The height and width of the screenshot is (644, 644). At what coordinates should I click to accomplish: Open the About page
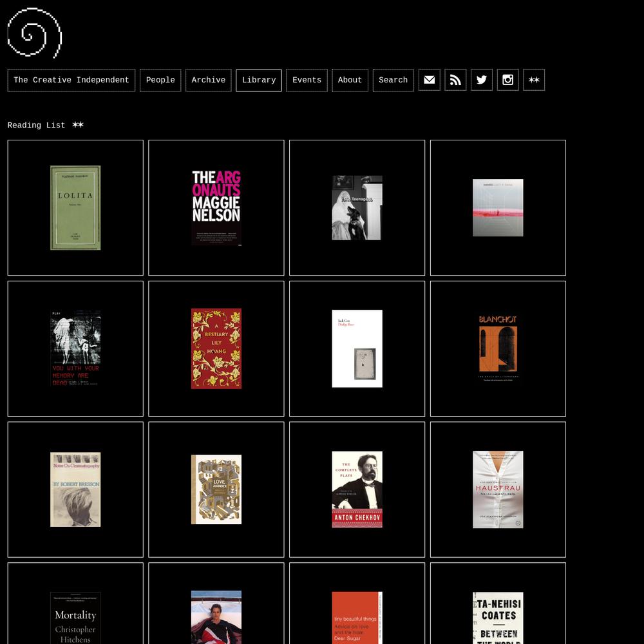pos(350,80)
